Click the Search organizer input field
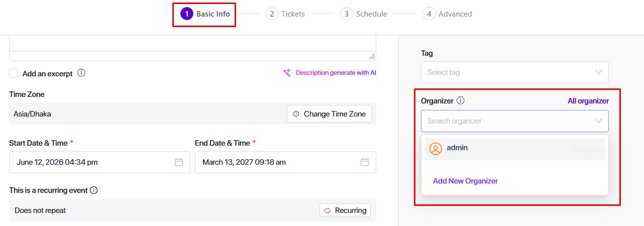Image resolution: width=644 pixels, height=226 pixels. coord(502,121)
